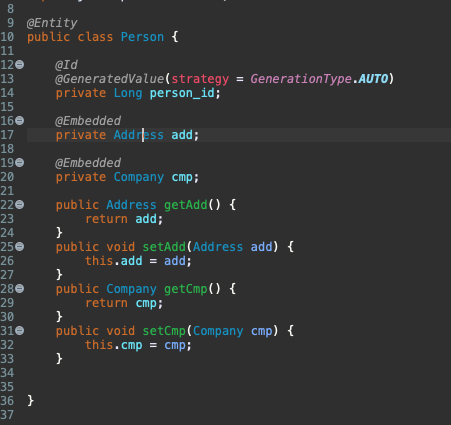Image resolution: width=451 pixels, height=425 pixels.
Task: Click the setAdd method name
Action: point(164,247)
